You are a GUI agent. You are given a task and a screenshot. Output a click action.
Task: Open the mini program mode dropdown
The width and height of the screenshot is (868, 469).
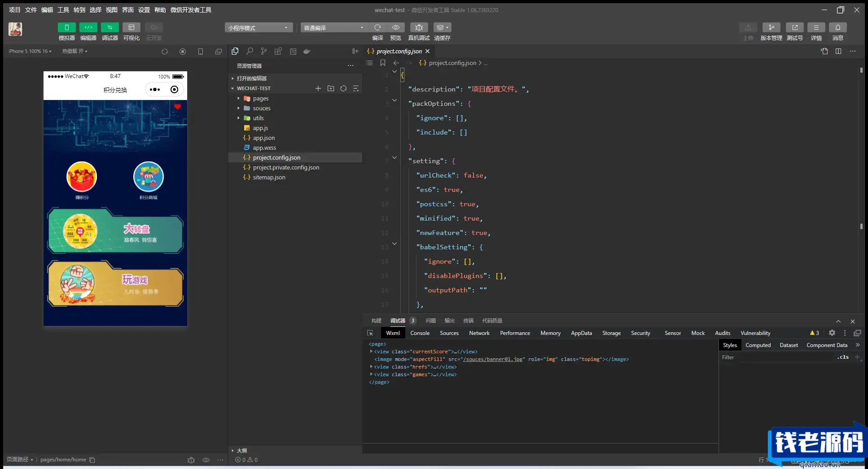259,27
